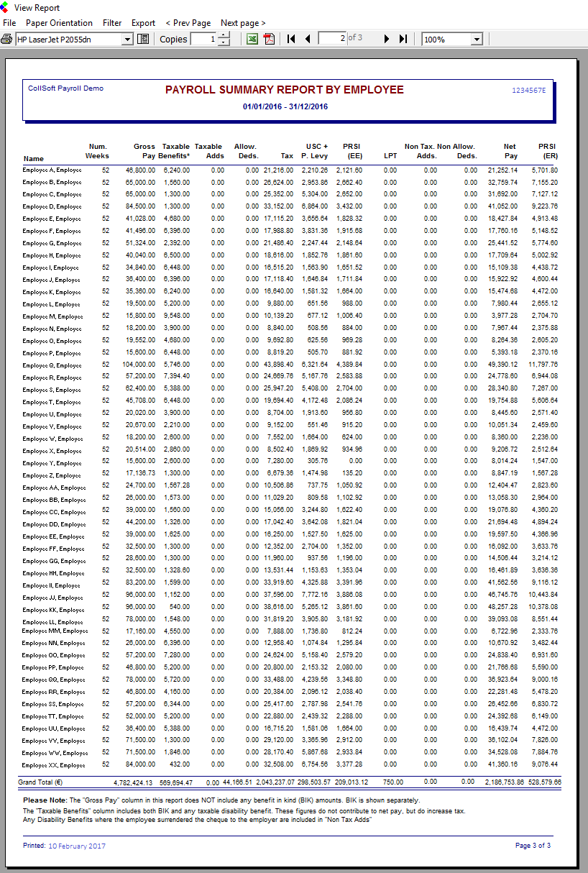Export report to Excel icon
The height and width of the screenshot is (873, 588).
point(252,40)
